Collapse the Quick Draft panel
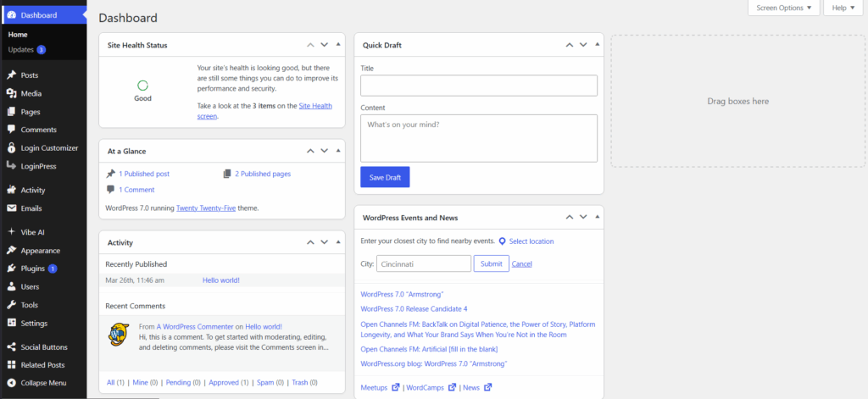 (597, 45)
